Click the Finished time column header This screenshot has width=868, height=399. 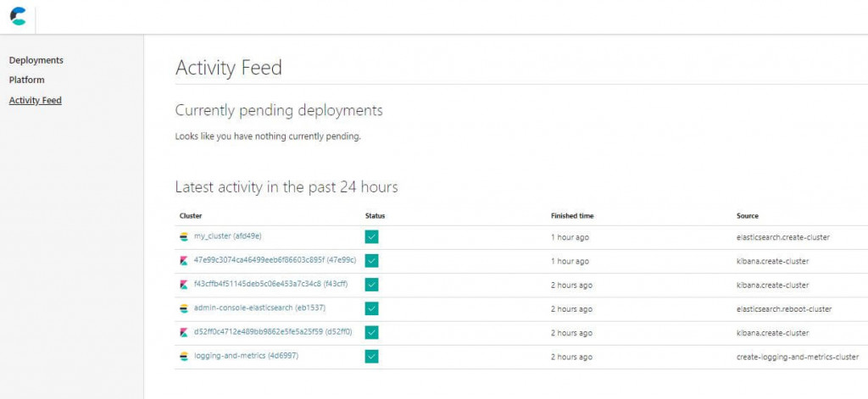coord(572,216)
